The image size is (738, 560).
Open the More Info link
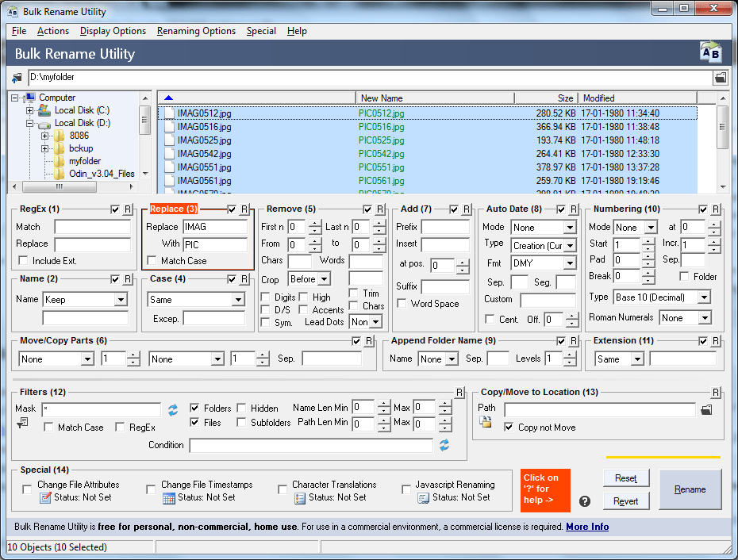[x=587, y=527]
